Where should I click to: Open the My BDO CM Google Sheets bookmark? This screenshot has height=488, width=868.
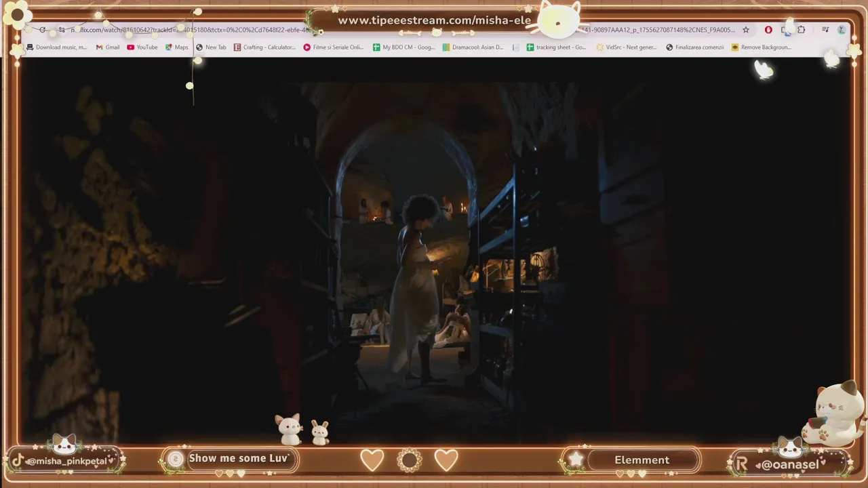pyautogui.click(x=404, y=47)
